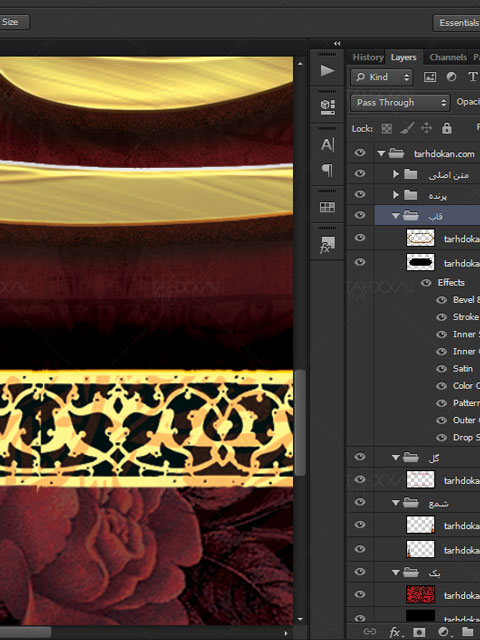Image resolution: width=480 pixels, height=640 pixels.
Task: Hide the متن اصلی group
Action: (x=360, y=173)
